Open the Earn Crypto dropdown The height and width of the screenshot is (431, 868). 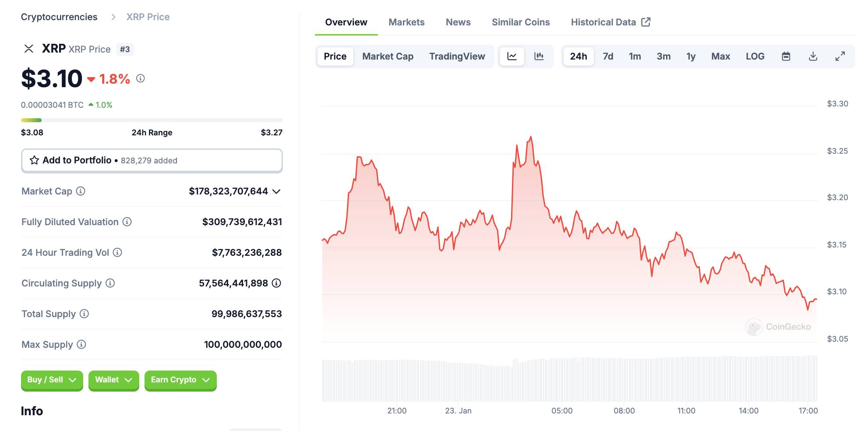click(x=180, y=380)
